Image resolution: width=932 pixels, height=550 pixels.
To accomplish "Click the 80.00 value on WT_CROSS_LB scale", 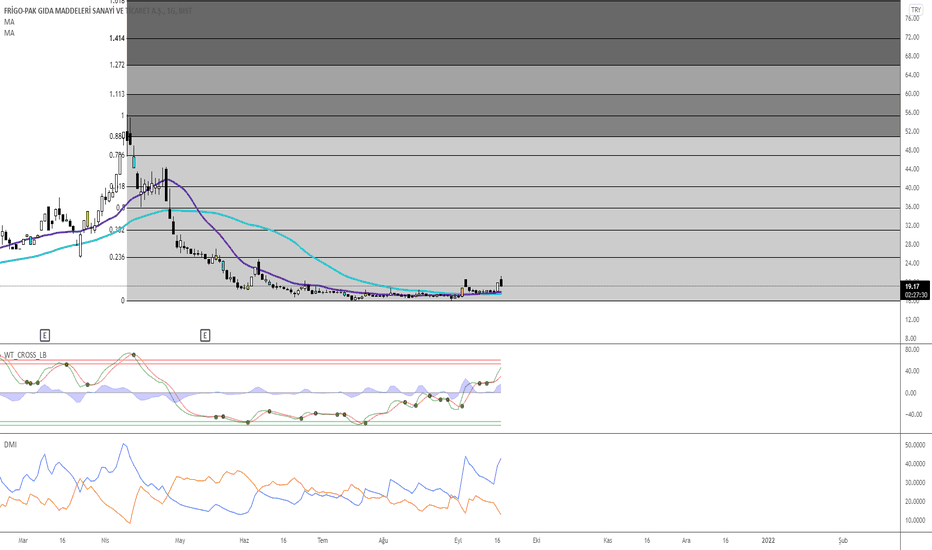I will click(x=911, y=350).
